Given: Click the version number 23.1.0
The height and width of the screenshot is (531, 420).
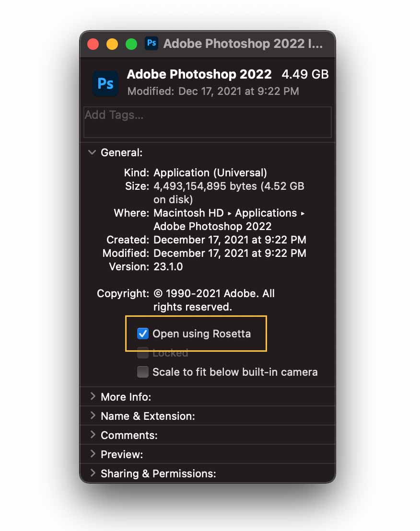Looking at the screenshot, I should point(168,267).
